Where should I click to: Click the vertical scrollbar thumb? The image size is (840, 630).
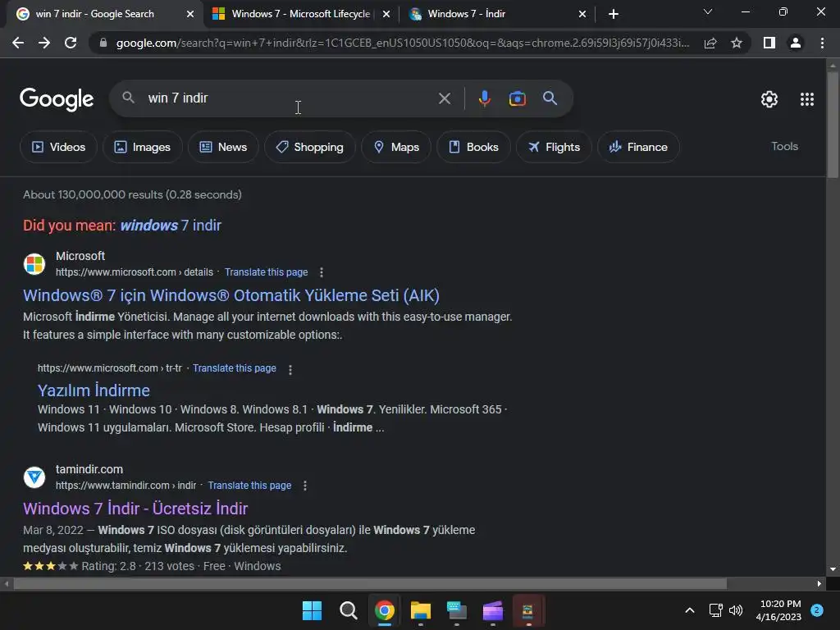click(x=833, y=125)
